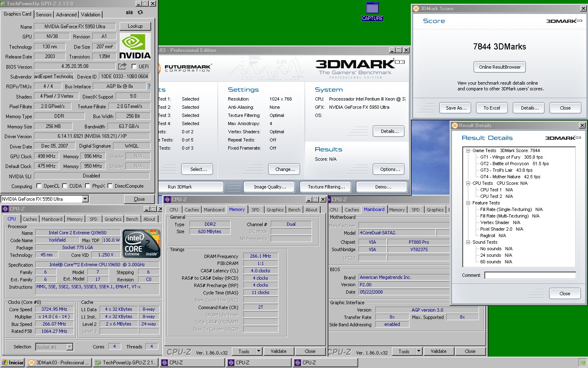588x368 pixels.
Task: Click the PT880 Pro chipset value
Action: tap(419, 242)
